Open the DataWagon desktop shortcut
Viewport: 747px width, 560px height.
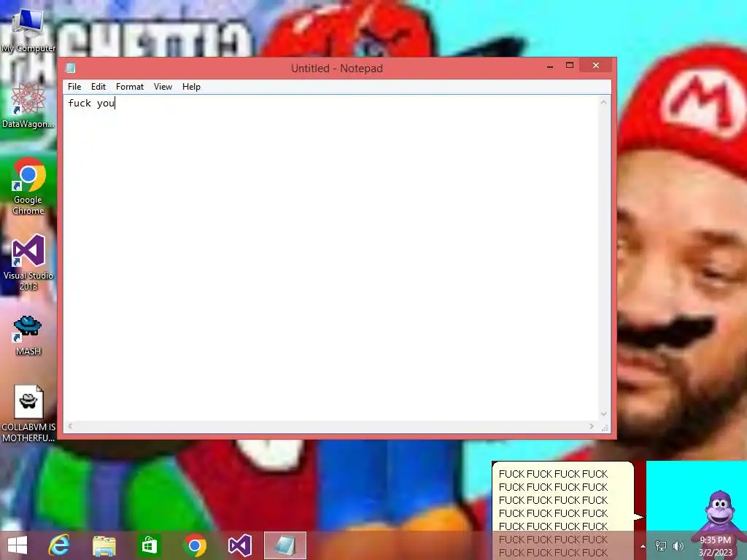[28, 105]
